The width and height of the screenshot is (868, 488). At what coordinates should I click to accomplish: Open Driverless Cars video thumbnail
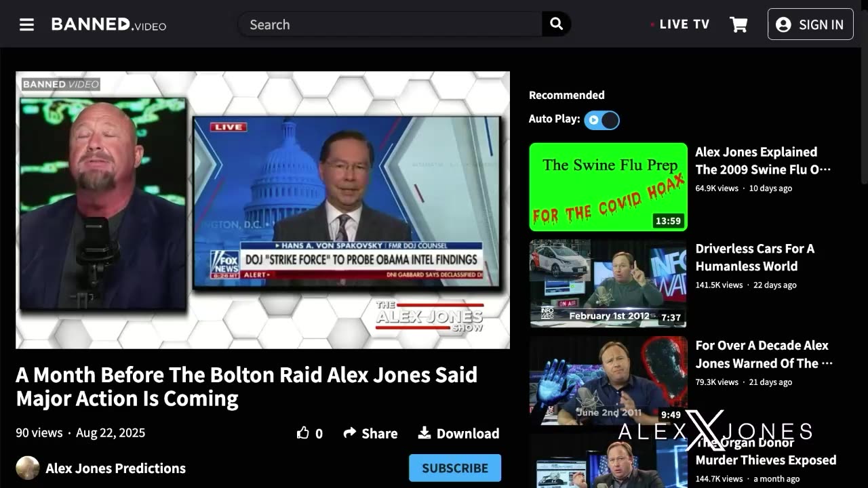pyautogui.click(x=608, y=283)
